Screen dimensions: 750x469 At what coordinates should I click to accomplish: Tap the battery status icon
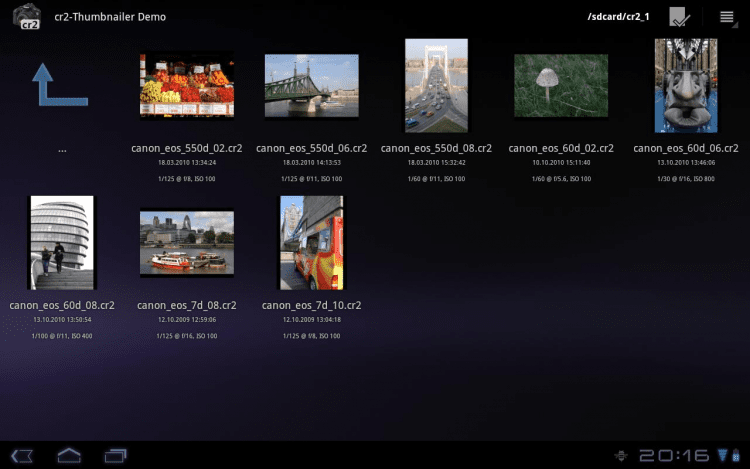pyautogui.click(x=736, y=455)
